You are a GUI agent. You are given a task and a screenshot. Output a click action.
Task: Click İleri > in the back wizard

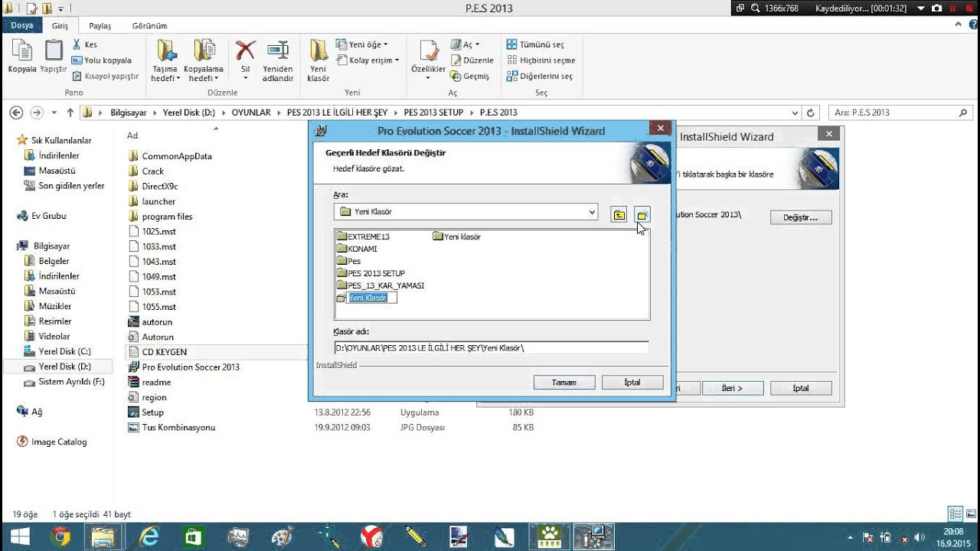click(x=732, y=388)
